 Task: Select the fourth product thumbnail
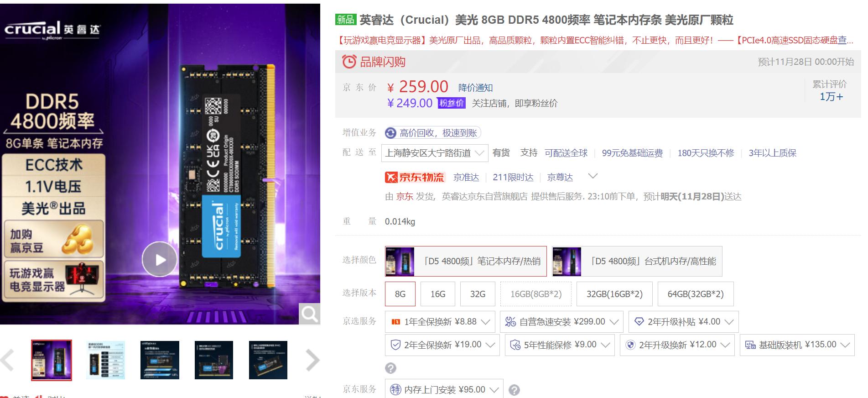[214, 360]
